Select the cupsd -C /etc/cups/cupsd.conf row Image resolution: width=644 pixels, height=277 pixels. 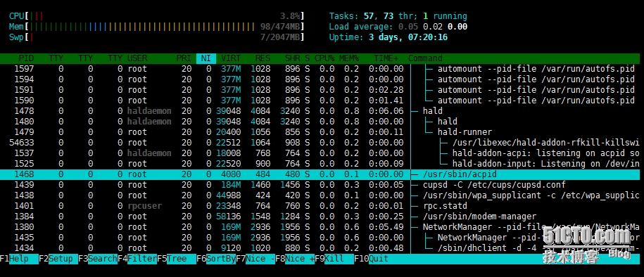click(x=320, y=185)
